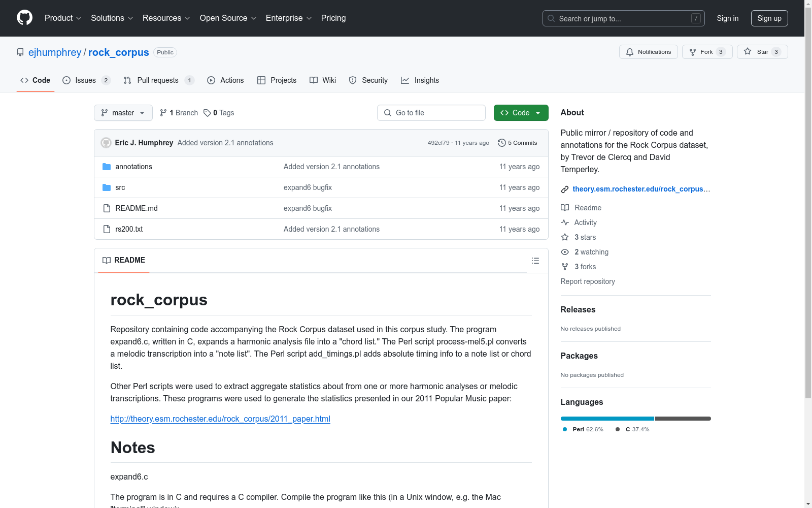Click the blue Perl language bar segment
This screenshot has width=812, height=508.
(x=607, y=419)
